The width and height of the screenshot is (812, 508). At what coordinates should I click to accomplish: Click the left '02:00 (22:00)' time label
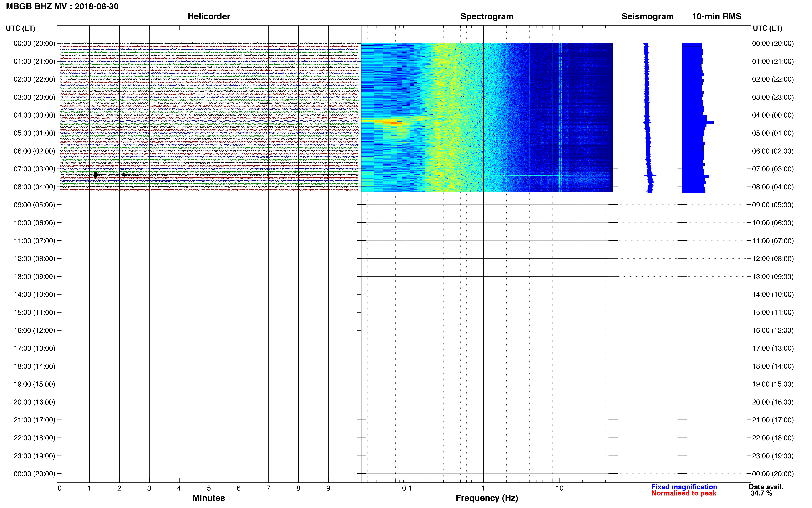click(x=34, y=79)
